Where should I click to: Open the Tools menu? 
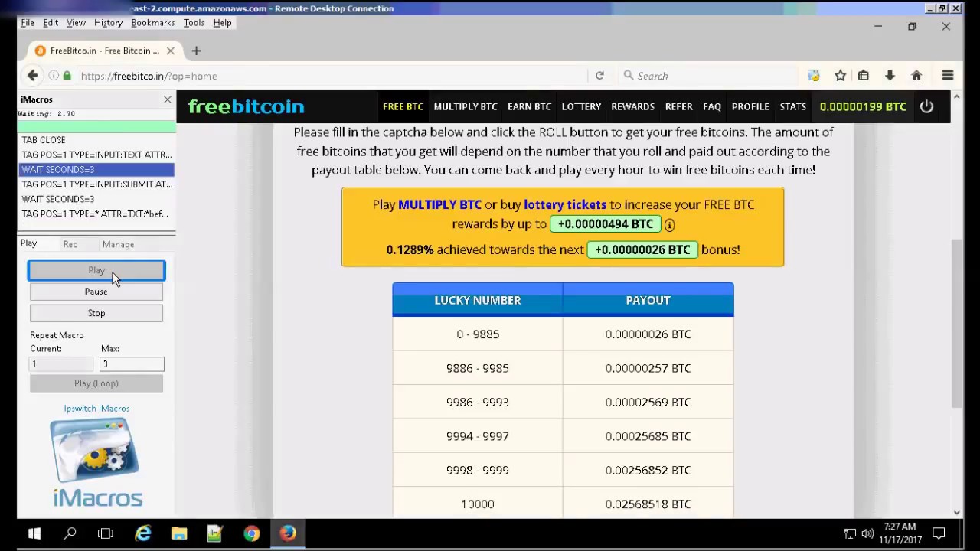click(194, 23)
